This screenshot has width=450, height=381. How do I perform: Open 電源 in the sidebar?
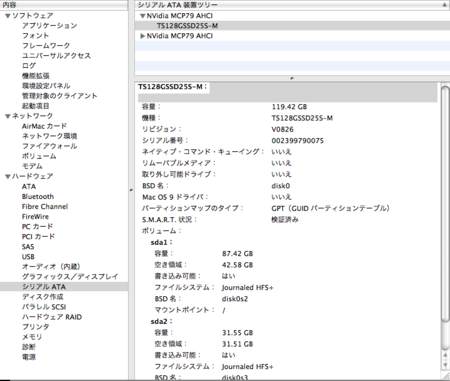click(x=29, y=357)
